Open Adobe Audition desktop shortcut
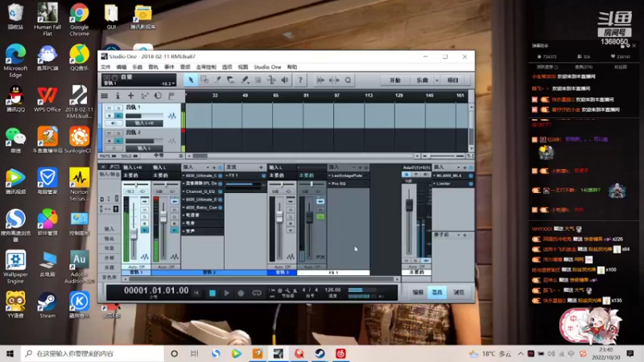 (79, 267)
